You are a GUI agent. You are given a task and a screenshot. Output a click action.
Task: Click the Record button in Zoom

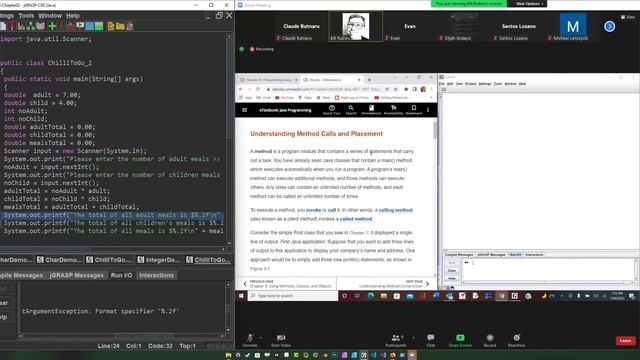(490, 340)
